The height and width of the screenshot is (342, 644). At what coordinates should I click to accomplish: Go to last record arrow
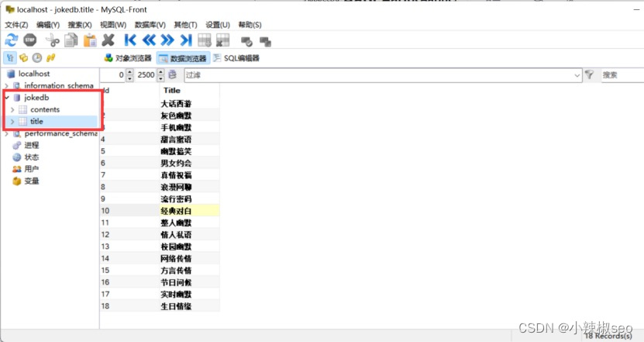coord(186,40)
